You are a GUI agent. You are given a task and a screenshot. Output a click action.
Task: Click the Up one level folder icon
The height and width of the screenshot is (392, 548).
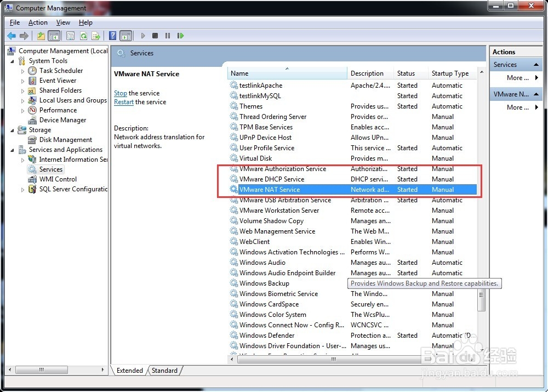tap(41, 36)
